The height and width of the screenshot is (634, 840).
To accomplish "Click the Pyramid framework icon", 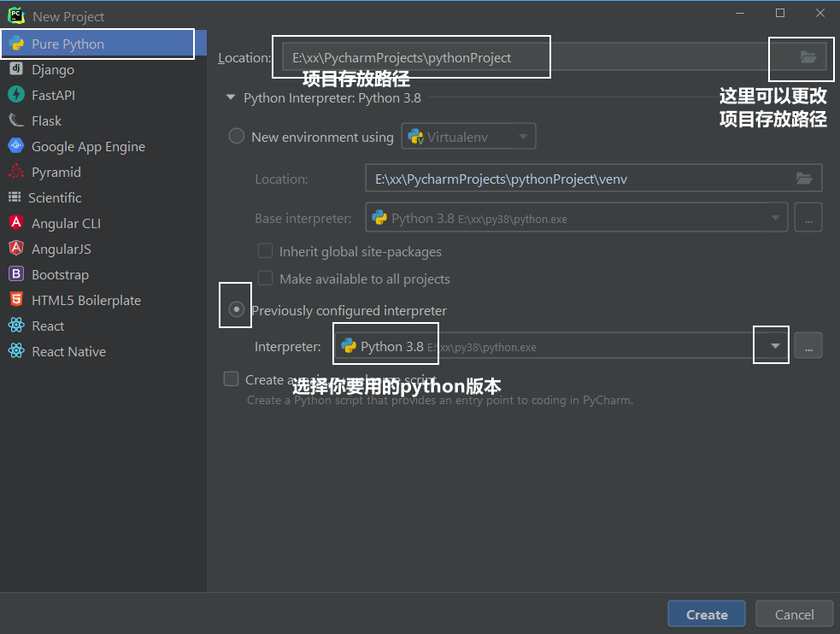I will tap(16, 171).
